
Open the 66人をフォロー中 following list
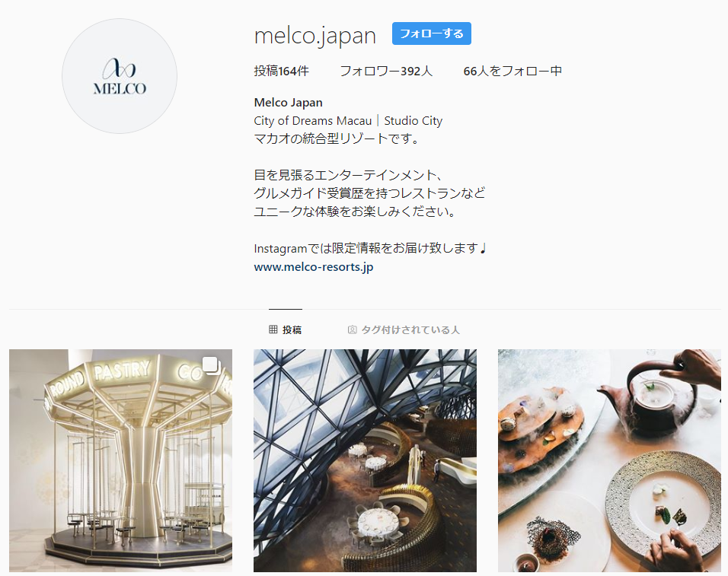coord(512,71)
